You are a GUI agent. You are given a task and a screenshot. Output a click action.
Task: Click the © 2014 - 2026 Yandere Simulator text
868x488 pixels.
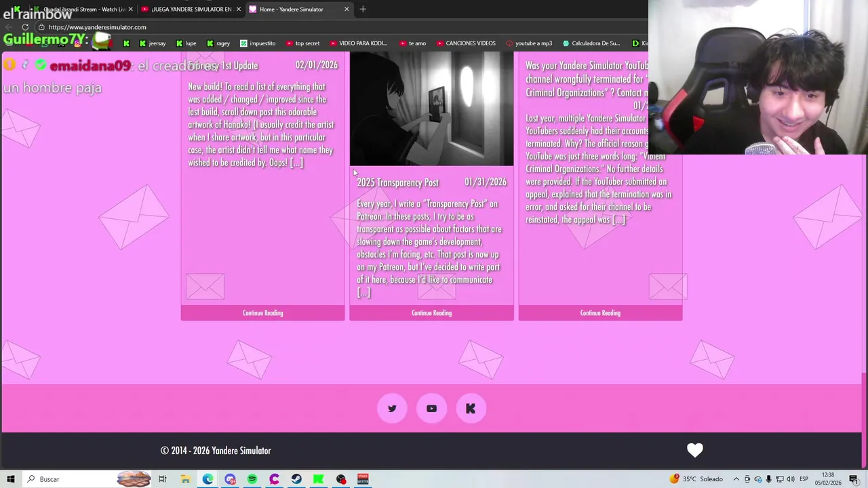(x=216, y=451)
